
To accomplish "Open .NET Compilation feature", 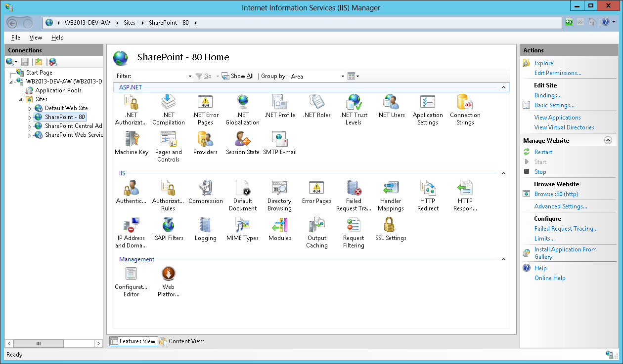I will pyautogui.click(x=168, y=109).
